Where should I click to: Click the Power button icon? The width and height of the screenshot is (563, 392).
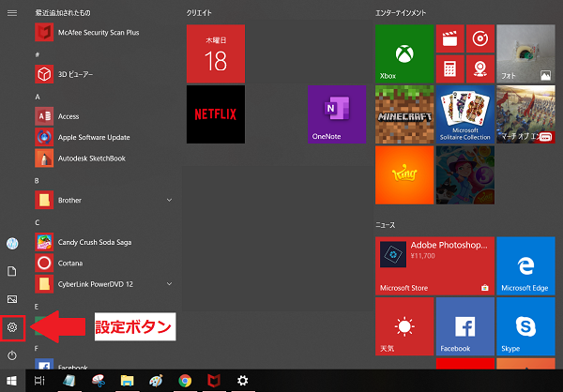tap(12, 355)
